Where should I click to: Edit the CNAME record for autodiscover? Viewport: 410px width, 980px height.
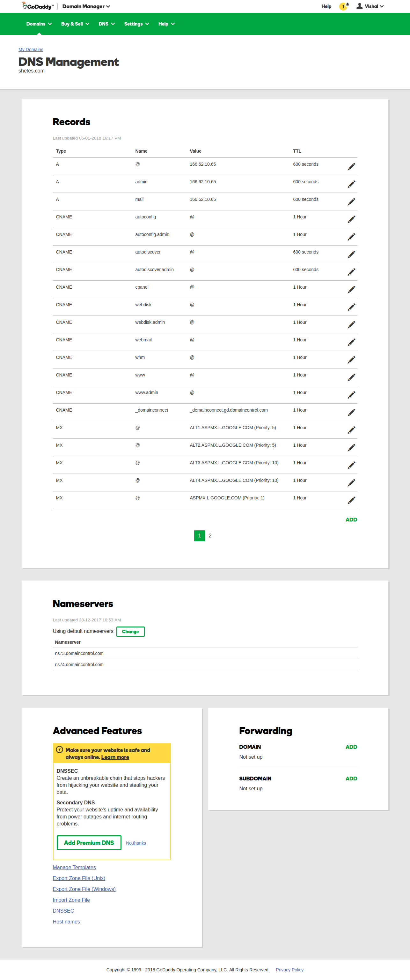(351, 254)
